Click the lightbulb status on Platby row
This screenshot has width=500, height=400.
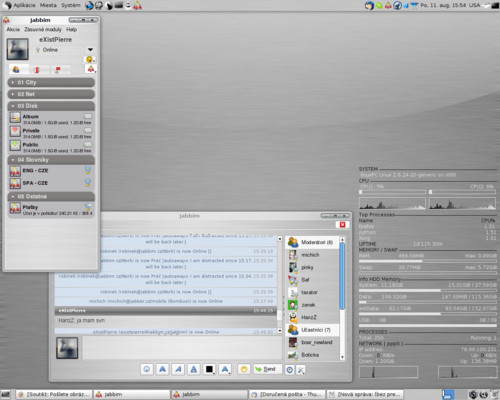tap(88, 207)
